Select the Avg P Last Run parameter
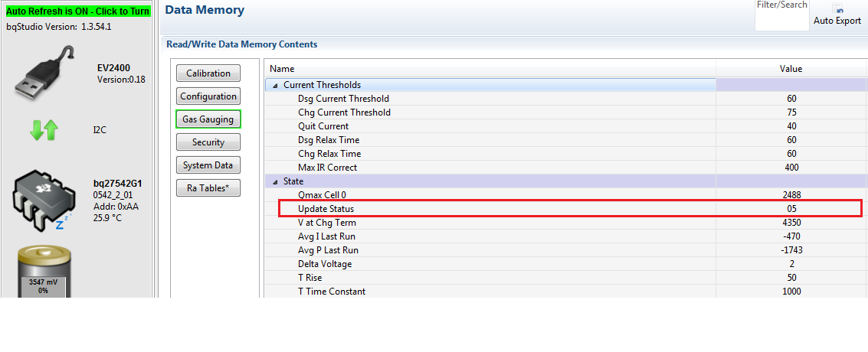868x352 pixels. 326,250
